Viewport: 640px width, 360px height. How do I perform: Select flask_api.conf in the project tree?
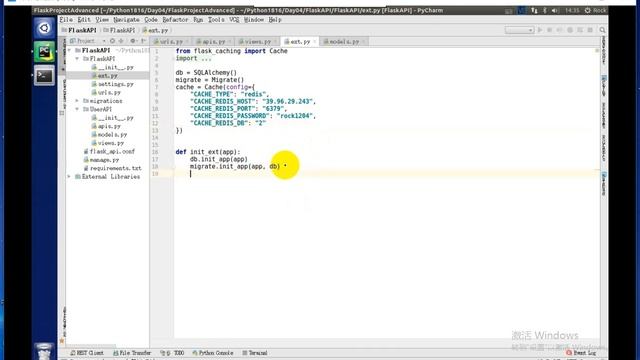coord(109,151)
